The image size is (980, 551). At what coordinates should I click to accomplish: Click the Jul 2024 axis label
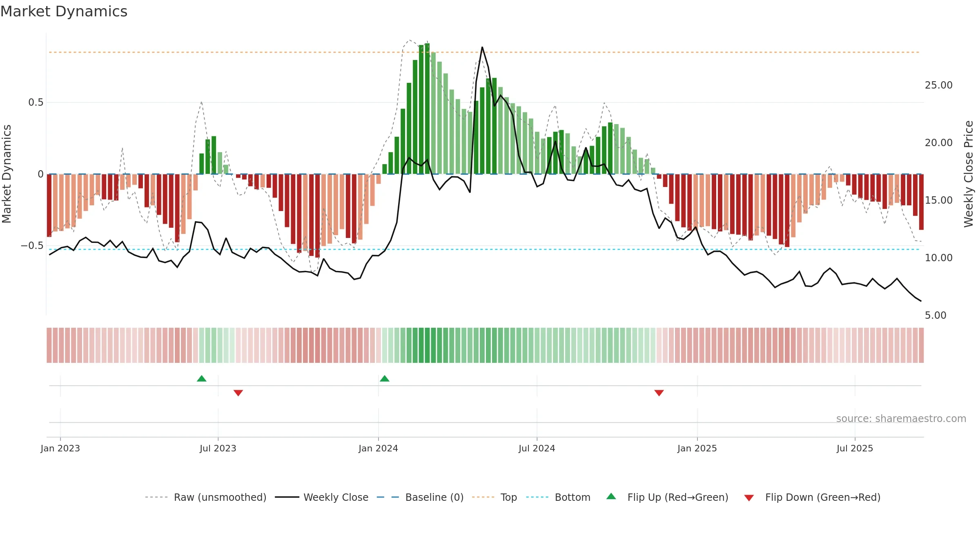(537, 448)
